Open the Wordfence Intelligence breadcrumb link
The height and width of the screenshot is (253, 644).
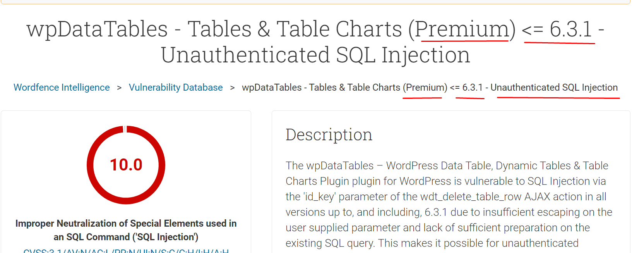(x=62, y=88)
